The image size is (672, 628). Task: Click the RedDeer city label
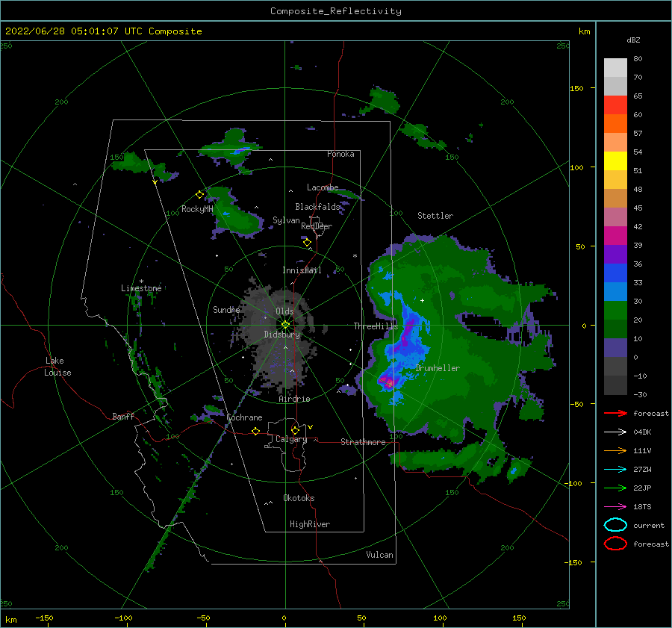tap(317, 226)
